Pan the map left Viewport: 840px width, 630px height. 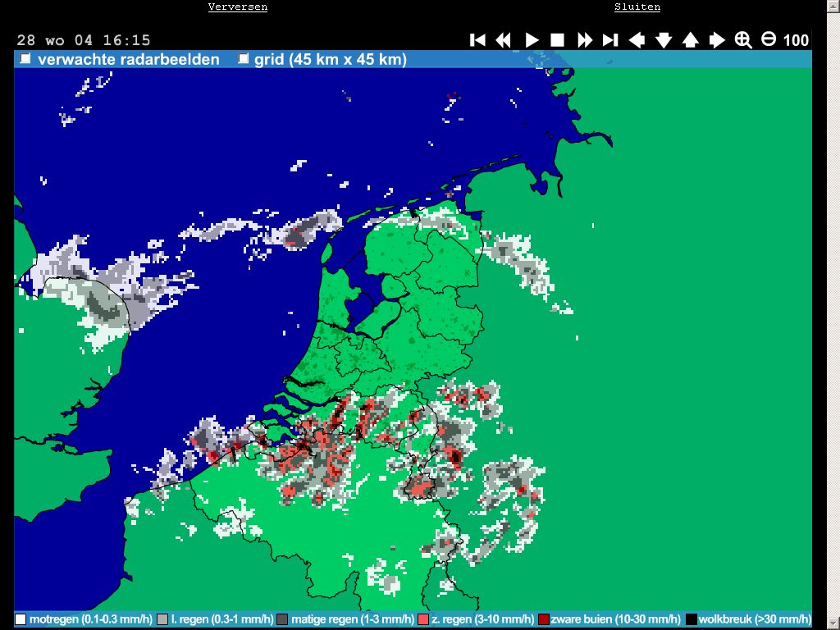pos(637,40)
